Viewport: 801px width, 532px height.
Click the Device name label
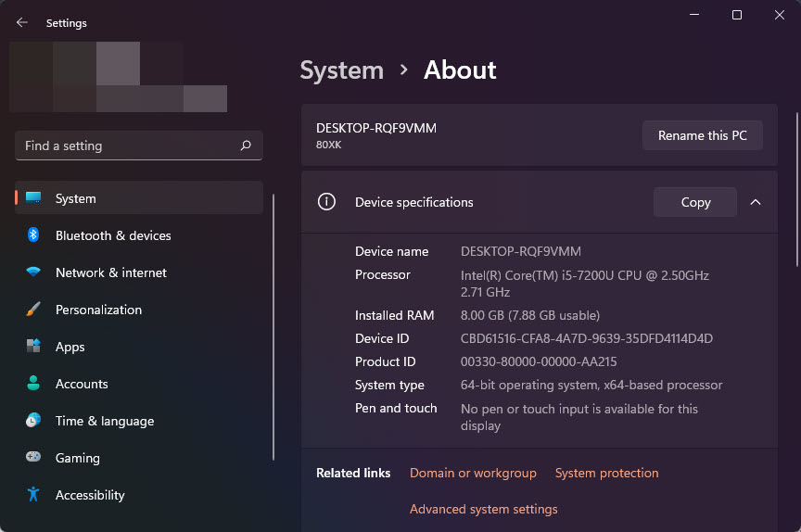point(391,251)
